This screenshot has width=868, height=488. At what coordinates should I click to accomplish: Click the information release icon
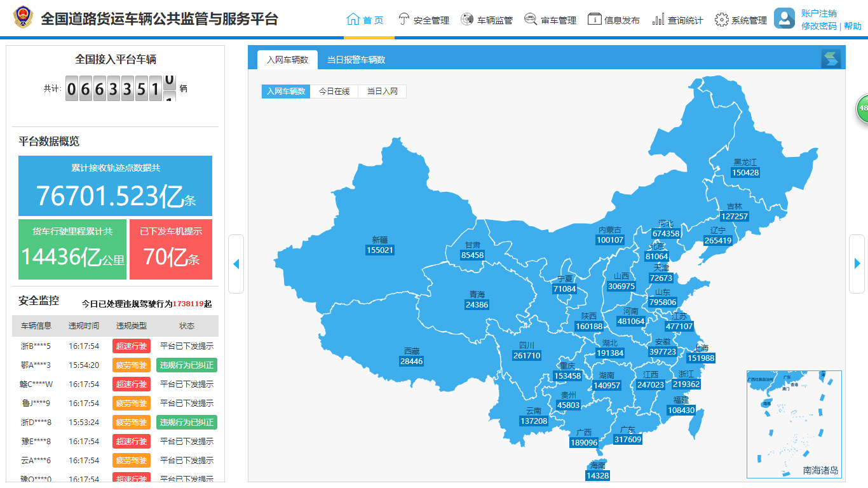click(x=594, y=19)
